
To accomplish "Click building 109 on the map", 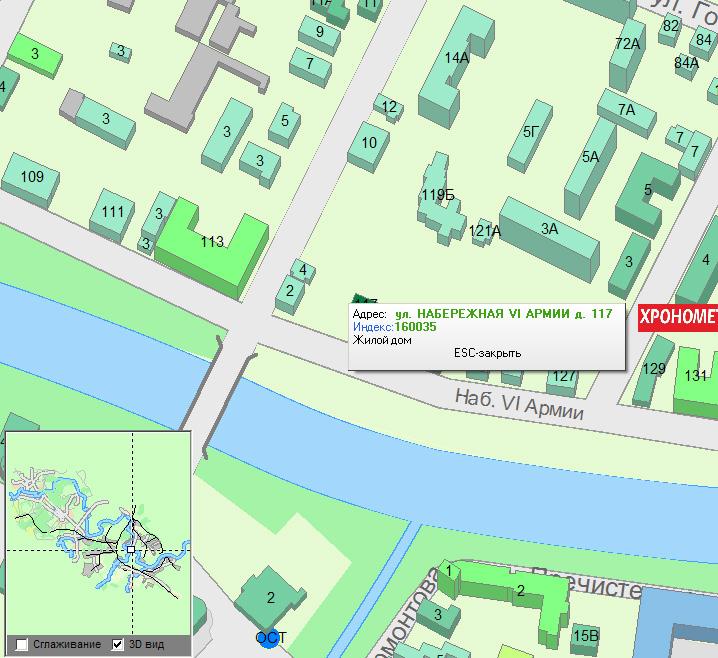I will tap(32, 179).
